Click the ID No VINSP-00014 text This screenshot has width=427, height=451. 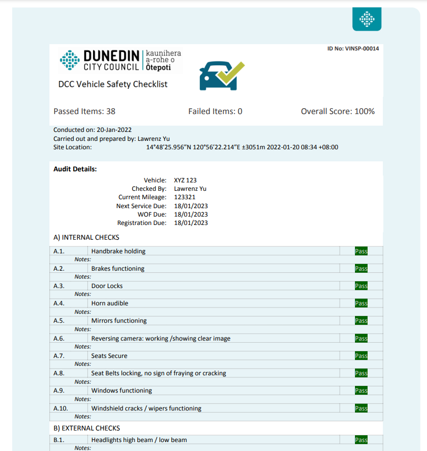(353, 49)
